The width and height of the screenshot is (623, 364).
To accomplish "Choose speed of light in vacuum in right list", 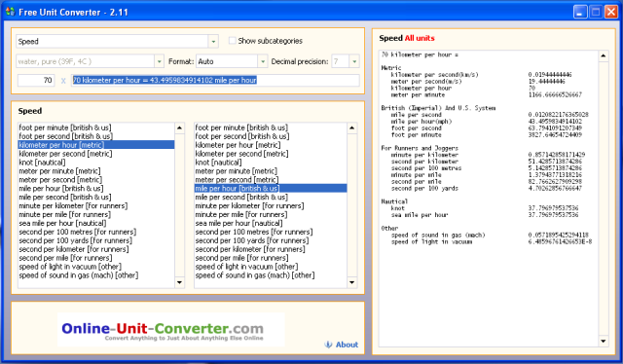I will tap(271, 267).
